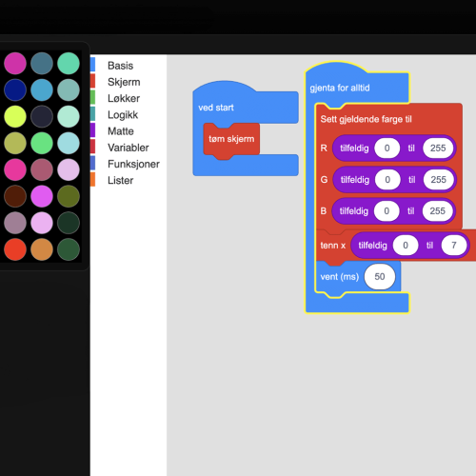
Task: Select the Løkker category
Action: click(x=124, y=98)
